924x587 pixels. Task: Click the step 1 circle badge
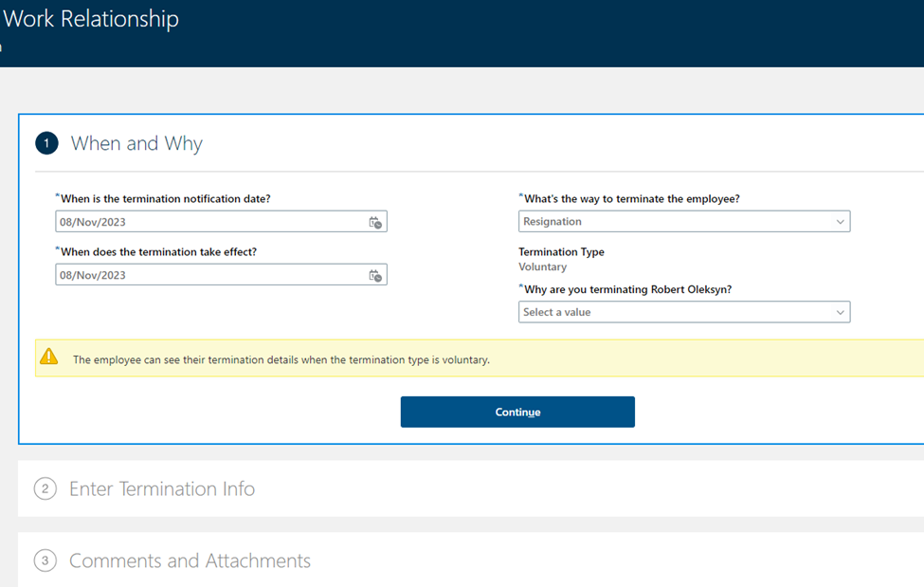(46, 143)
